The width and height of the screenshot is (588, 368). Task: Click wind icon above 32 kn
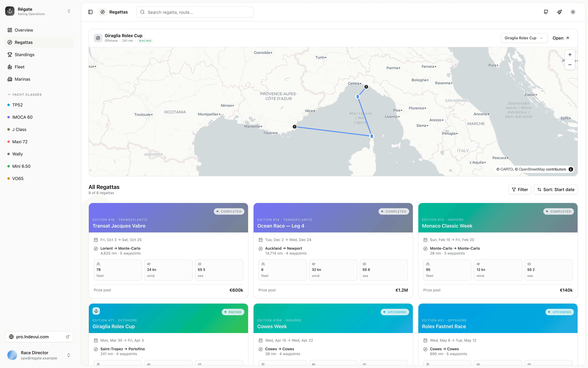coord(314,264)
